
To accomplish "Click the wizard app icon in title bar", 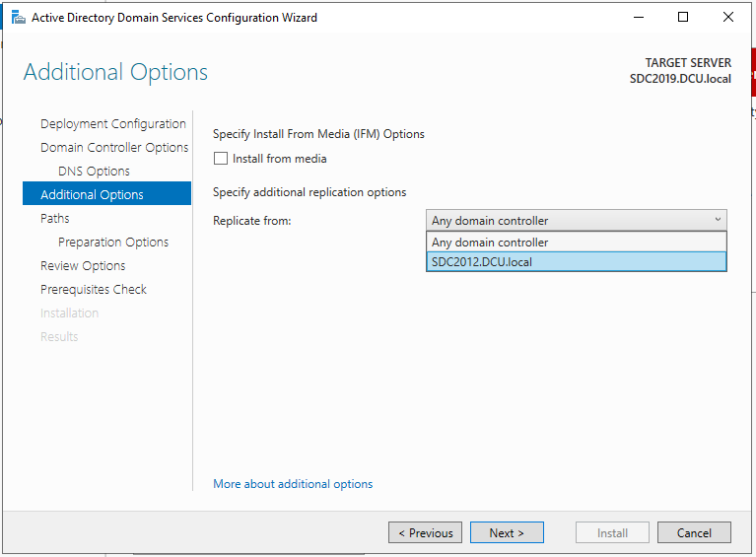I will [18, 18].
